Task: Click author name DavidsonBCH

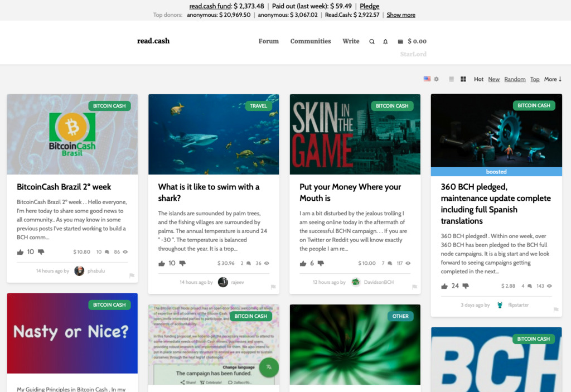Action: (379, 282)
